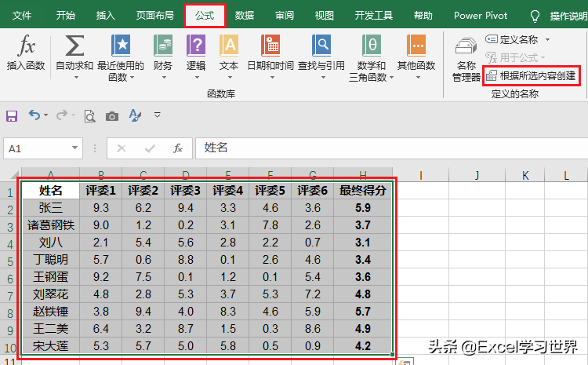The height and width of the screenshot is (365, 588).
Task: Click the header cell 评委3
Action: tap(185, 191)
